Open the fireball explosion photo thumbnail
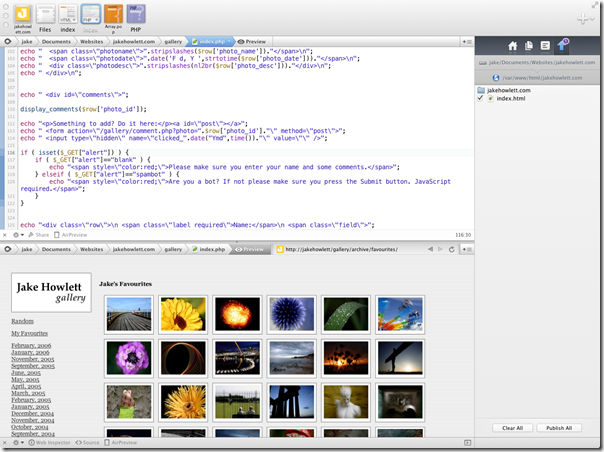604x452 pixels. [237, 314]
